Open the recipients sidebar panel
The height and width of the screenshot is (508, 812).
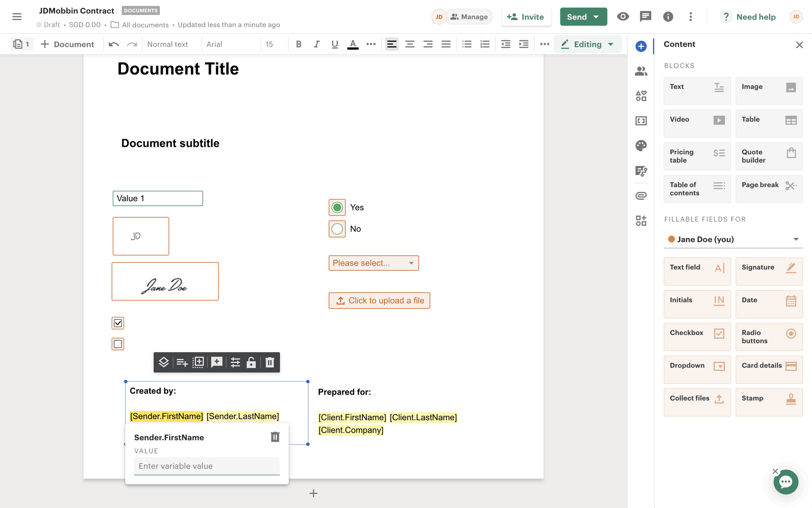coord(641,71)
